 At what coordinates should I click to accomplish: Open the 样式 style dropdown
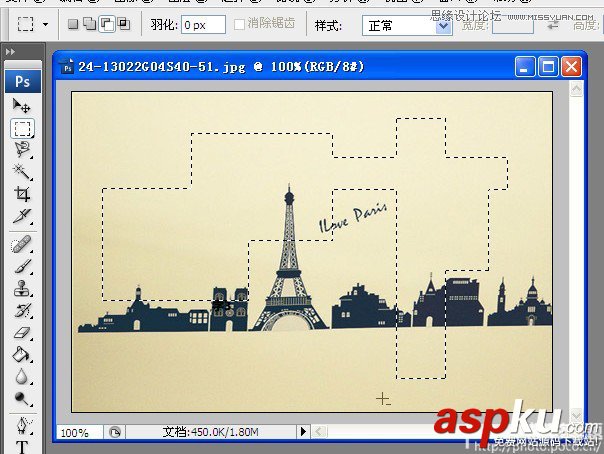pos(407,26)
